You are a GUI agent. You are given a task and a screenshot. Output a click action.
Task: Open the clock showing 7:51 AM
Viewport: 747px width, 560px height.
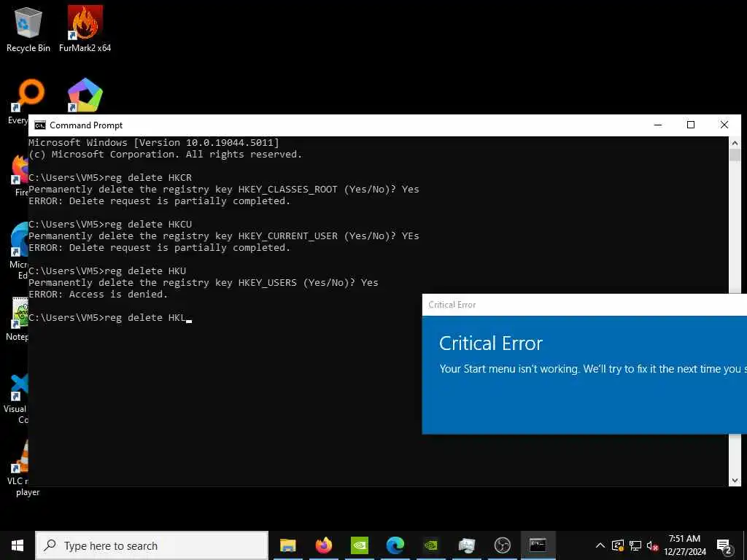[x=684, y=545]
